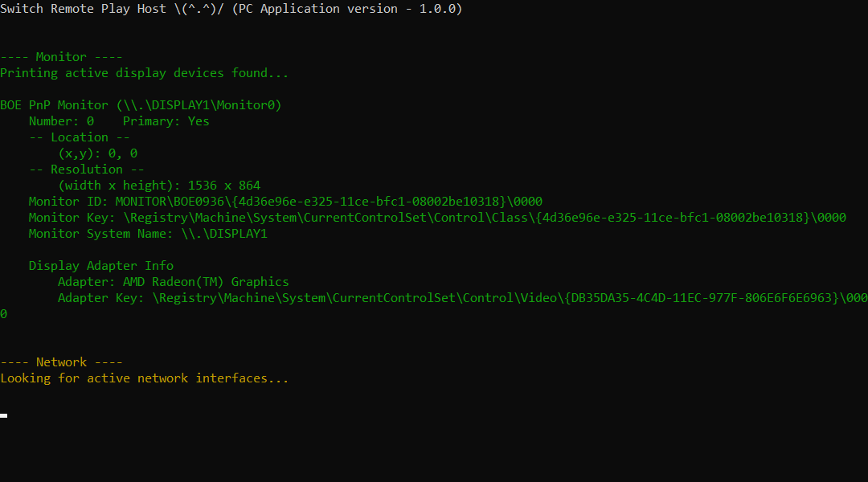This screenshot has width=868, height=482.
Task: Click the 1536 x 864 resolution value
Action: (223, 186)
